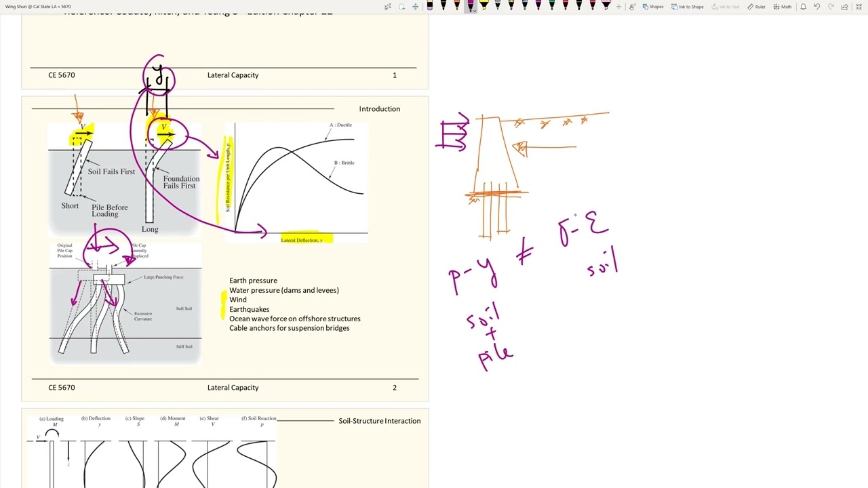Select the type/select objects tool
Image resolution: width=868 pixels, height=488 pixels.
[388, 7]
